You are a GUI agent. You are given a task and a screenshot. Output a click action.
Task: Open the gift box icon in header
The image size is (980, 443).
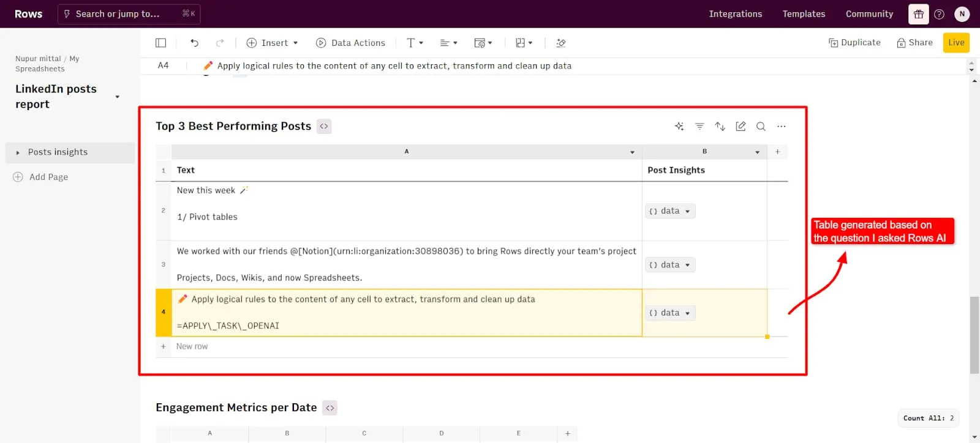point(918,14)
